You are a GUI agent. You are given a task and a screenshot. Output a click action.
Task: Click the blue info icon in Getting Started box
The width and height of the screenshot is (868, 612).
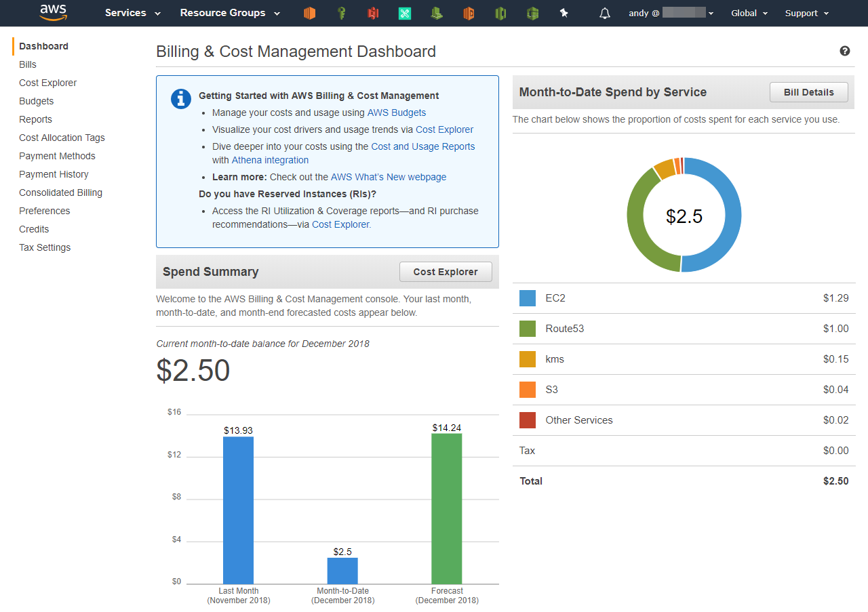coord(180,98)
